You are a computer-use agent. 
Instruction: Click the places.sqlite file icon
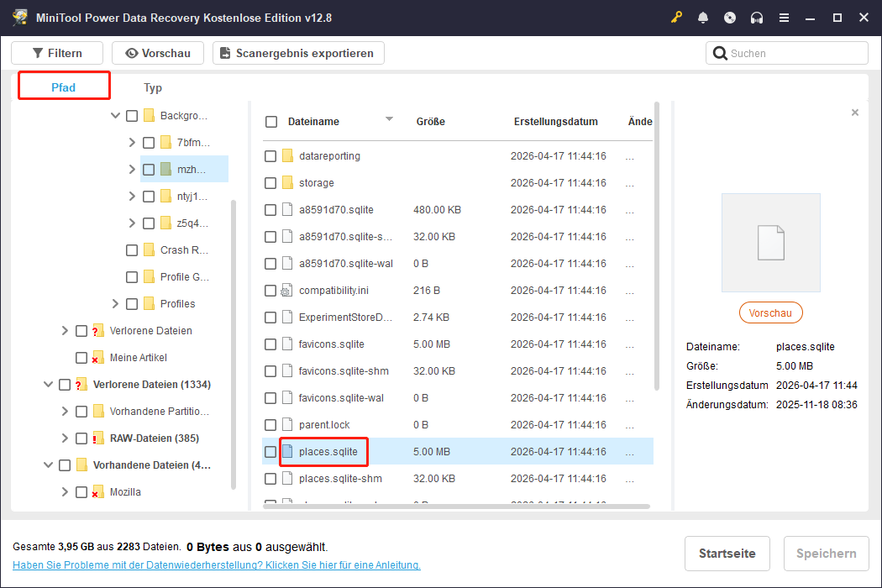[x=287, y=451]
